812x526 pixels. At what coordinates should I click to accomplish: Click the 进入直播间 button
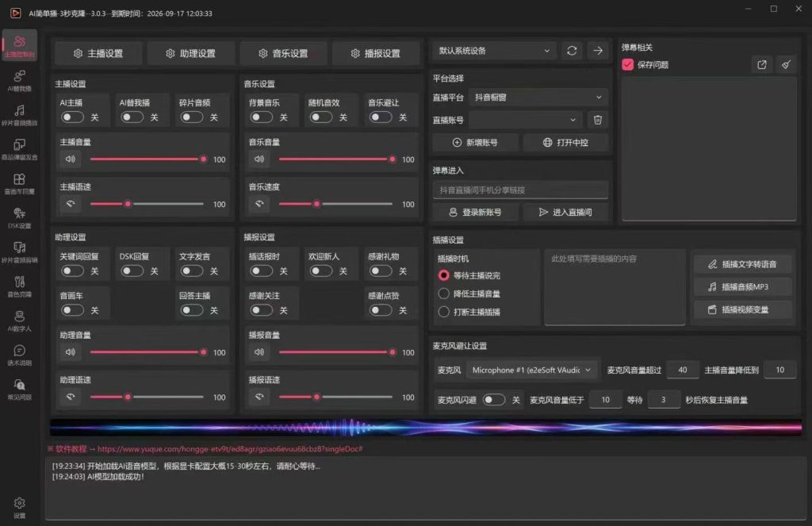click(x=565, y=212)
